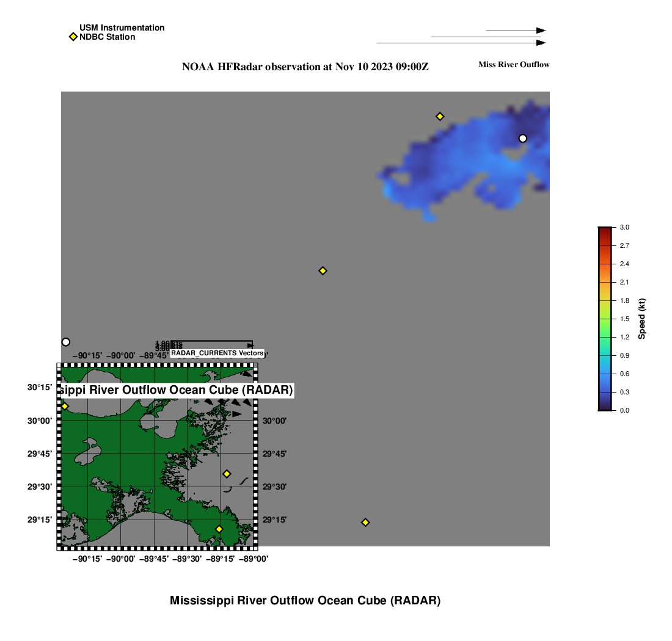
Task: Select the yellow diamond station at the bottom of the main map
Action: click(x=365, y=522)
